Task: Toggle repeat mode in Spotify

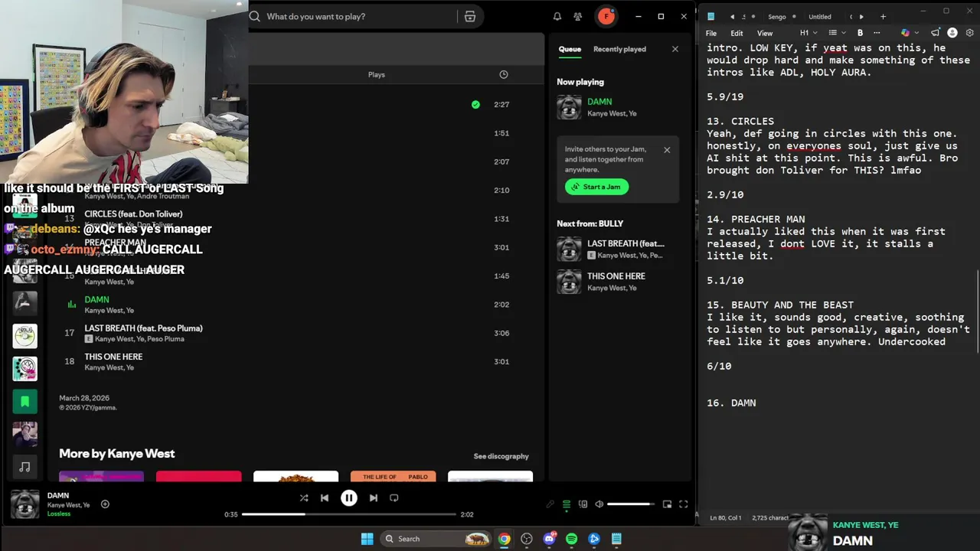Action: (394, 497)
